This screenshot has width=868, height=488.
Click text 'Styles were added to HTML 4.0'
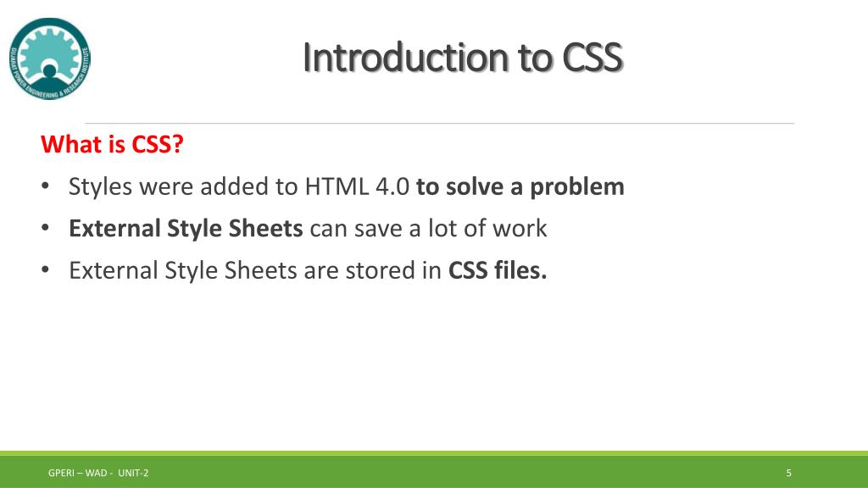point(238,186)
